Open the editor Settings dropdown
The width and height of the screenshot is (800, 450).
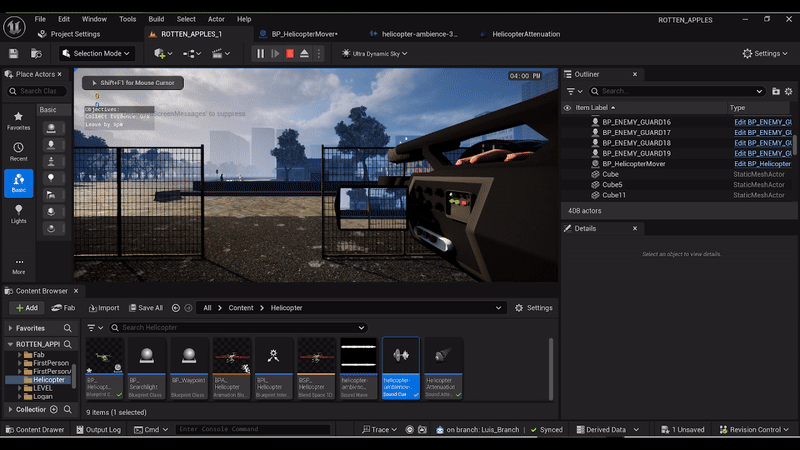(765, 54)
